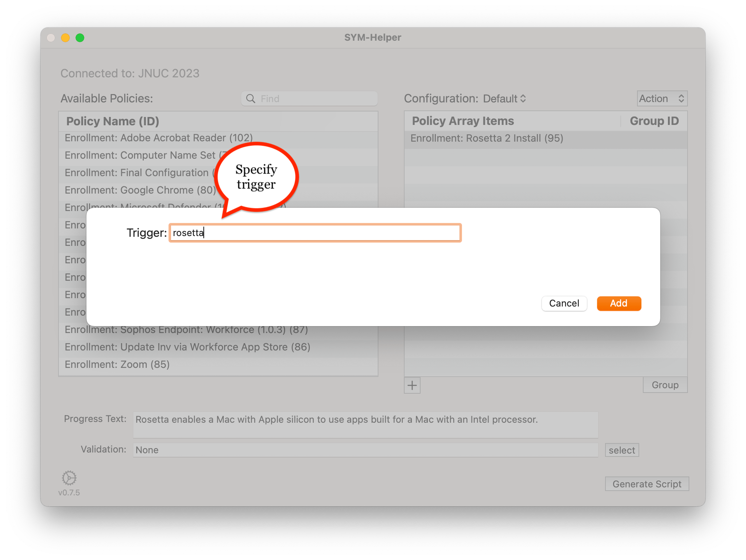Image resolution: width=746 pixels, height=560 pixels.
Task: Select Enrollment: Adobe Acrobat Reader policy
Action: point(158,138)
